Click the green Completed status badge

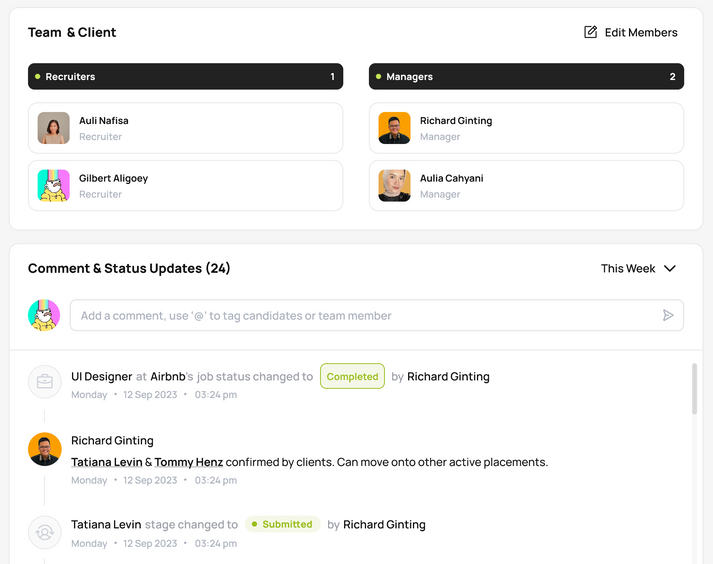click(352, 376)
